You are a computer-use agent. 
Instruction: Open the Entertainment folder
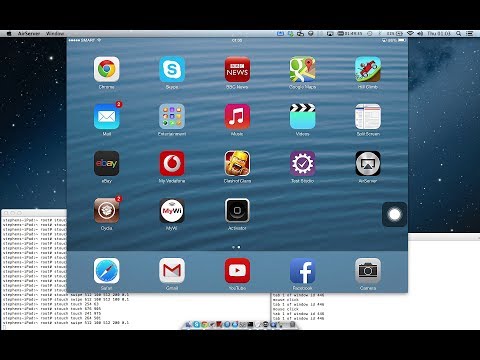click(x=172, y=116)
